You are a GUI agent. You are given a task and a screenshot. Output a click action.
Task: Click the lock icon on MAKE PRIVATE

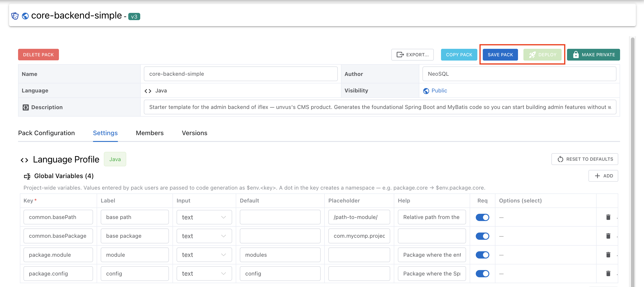click(x=576, y=54)
